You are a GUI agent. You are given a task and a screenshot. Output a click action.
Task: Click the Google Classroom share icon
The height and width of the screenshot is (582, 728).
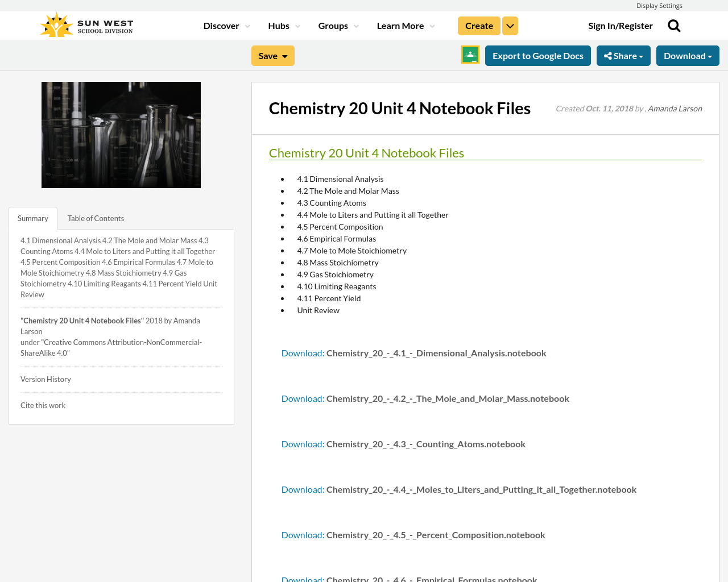(x=470, y=55)
